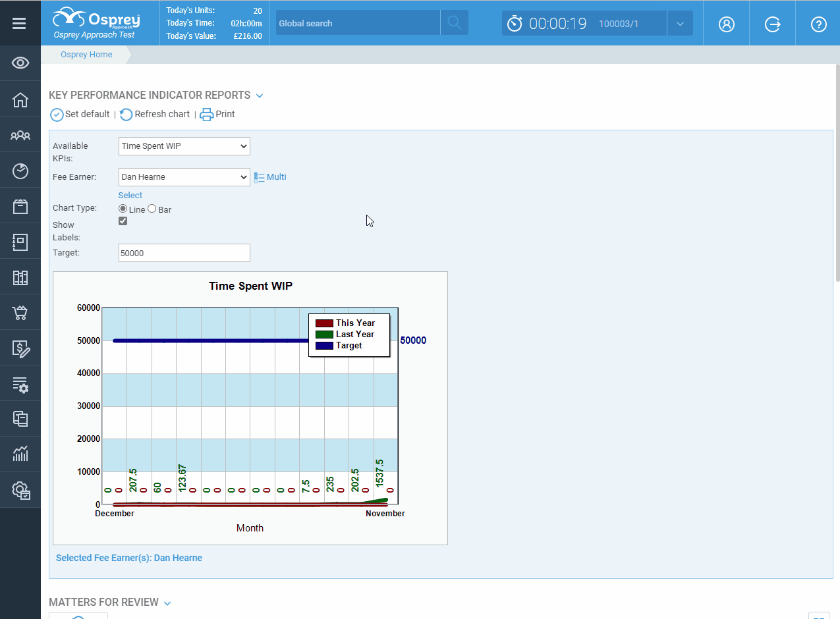
Task: Select the Clients people icon in sidebar
Action: pos(20,134)
